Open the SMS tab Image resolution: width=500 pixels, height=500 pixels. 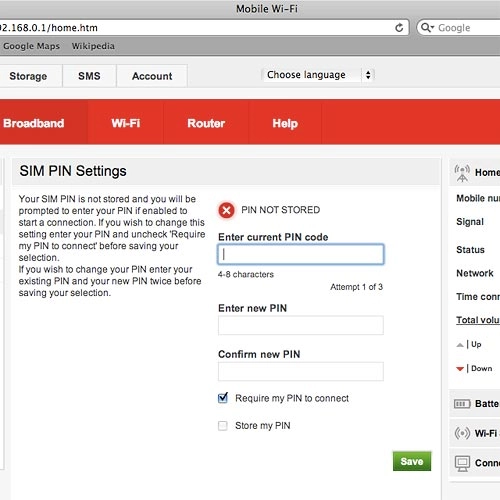coord(89,76)
